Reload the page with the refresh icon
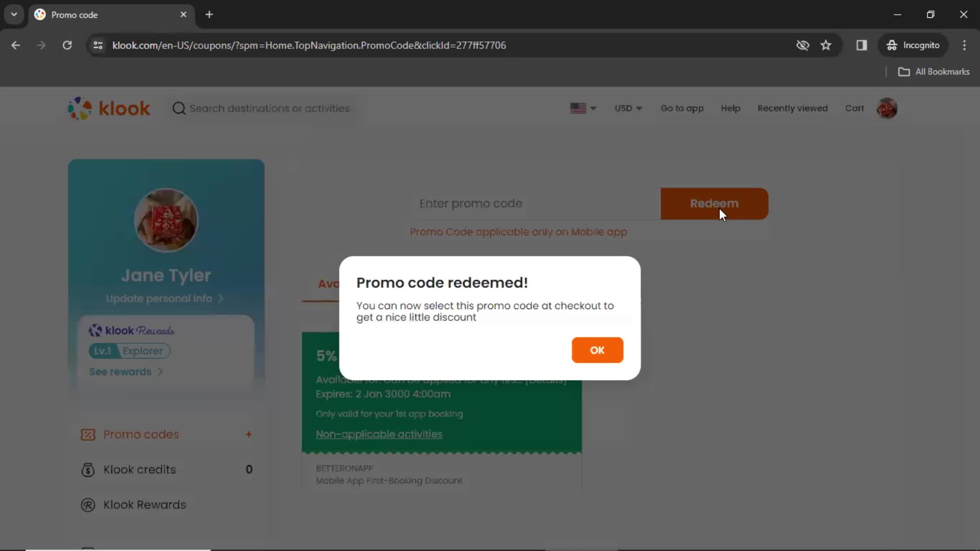The height and width of the screenshot is (551, 980). point(67,45)
